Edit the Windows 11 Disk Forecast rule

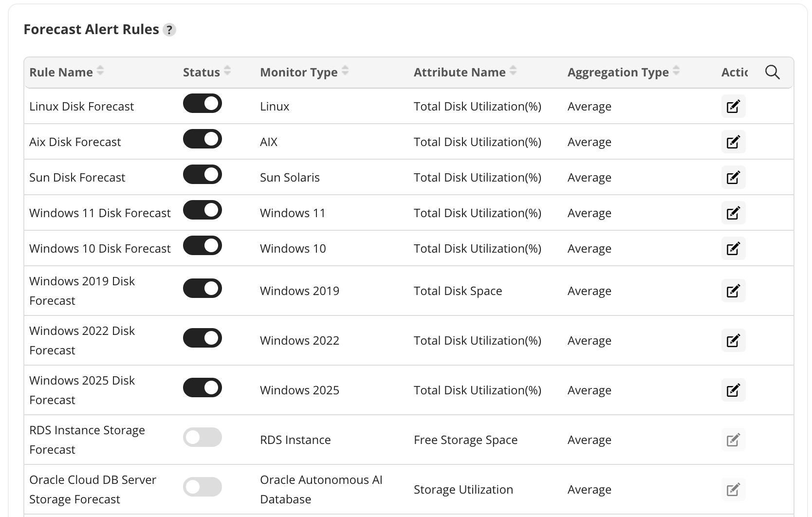coord(733,213)
